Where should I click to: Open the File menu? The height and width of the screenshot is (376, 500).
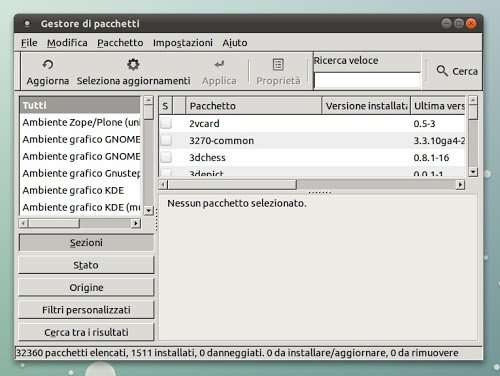29,43
